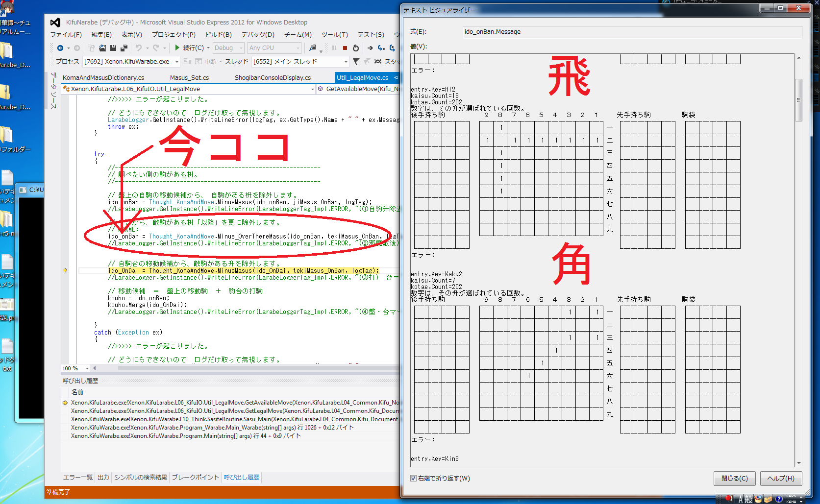Click the Restart debugging icon
Viewport: 820px width, 504px height.
tap(356, 48)
